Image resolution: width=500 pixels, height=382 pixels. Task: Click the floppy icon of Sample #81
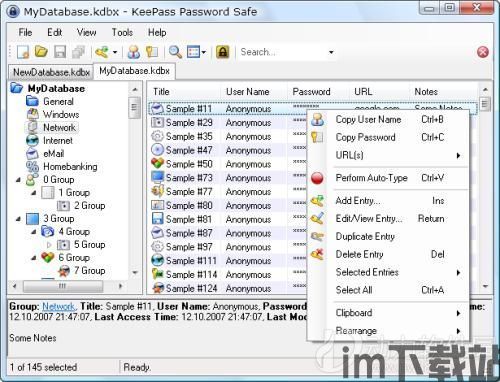tap(157, 219)
